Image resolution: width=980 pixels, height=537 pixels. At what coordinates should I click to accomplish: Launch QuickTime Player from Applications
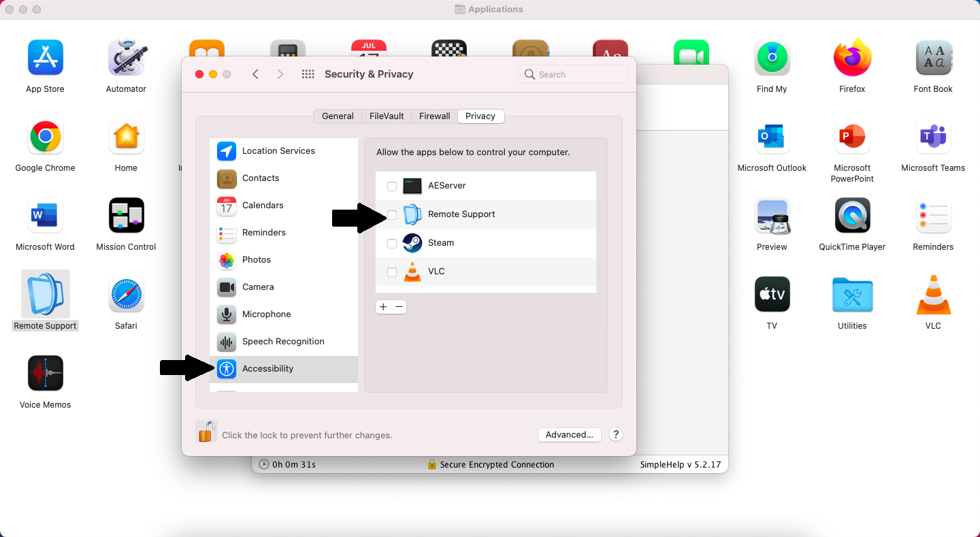tap(852, 216)
